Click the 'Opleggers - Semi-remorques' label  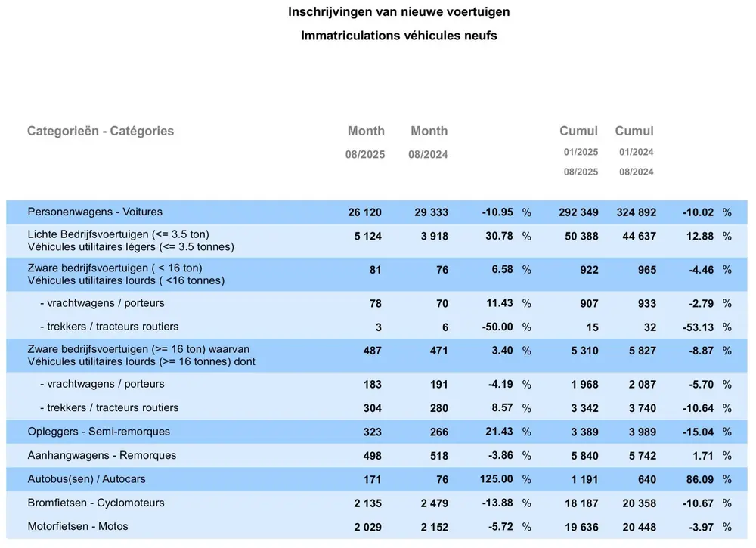pos(99,432)
